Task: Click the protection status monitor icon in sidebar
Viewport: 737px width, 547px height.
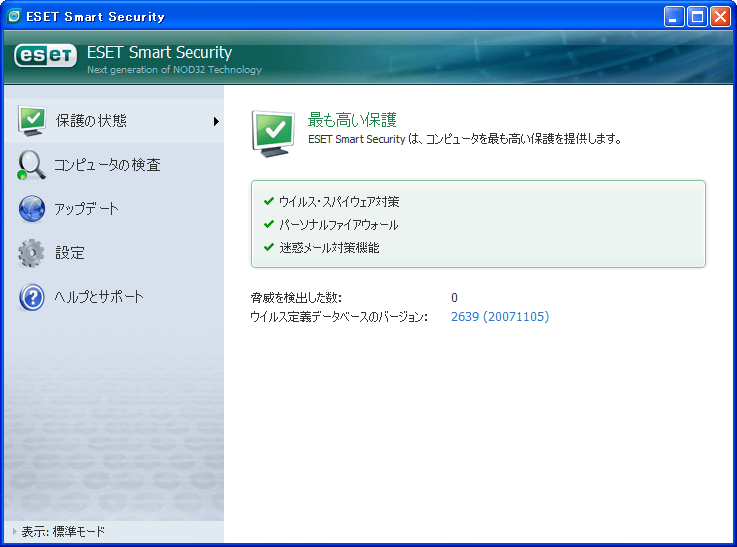Action: 32,121
